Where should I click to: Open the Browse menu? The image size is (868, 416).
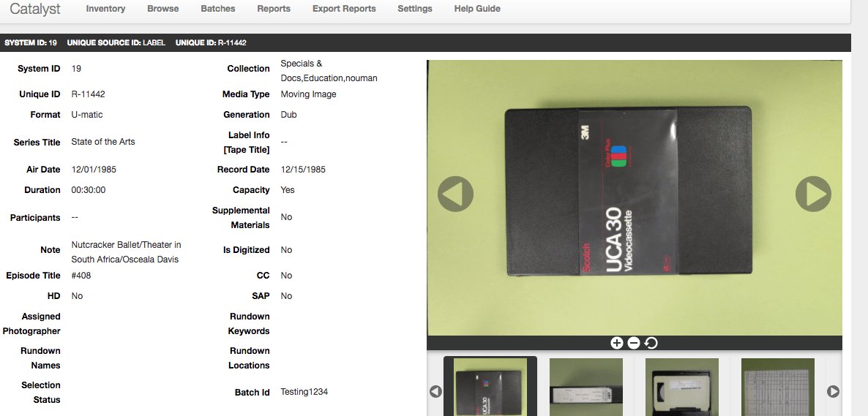(162, 9)
